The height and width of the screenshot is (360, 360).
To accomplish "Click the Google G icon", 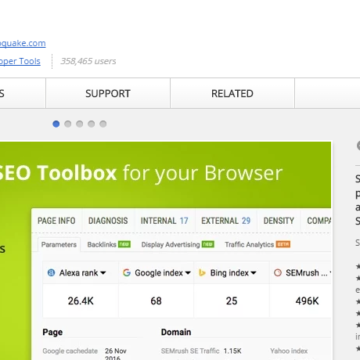I will coord(127,273).
